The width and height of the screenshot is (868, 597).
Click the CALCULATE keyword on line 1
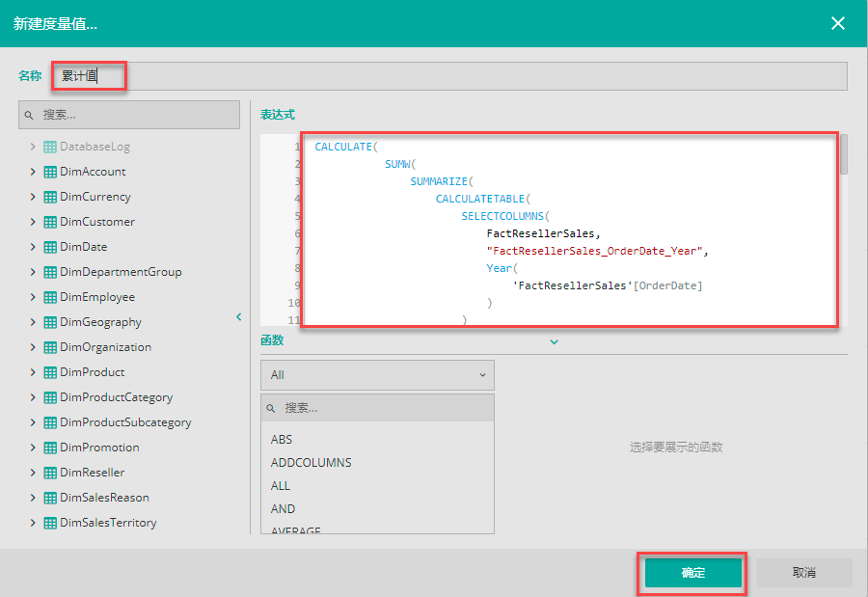pyautogui.click(x=343, y=147)
